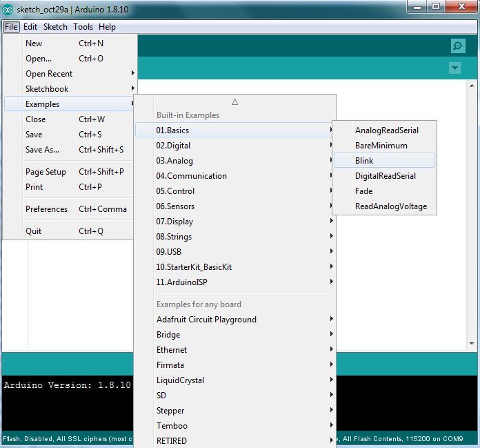The height and width of the screenshot is (448, 480).
Task: Expand the Temboo library examples
Action: tap(234, 426)
